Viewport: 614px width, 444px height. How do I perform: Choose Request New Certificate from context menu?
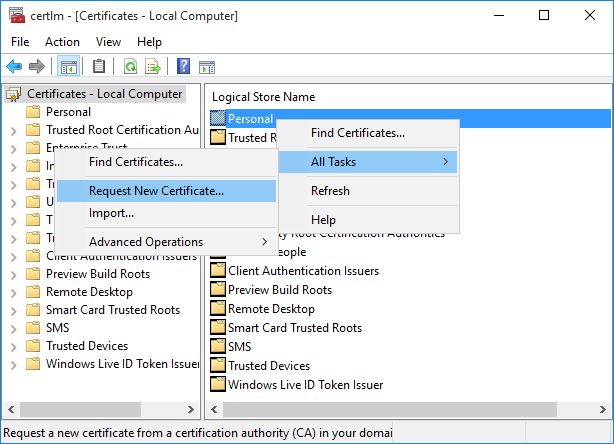(x=156, y=191)
